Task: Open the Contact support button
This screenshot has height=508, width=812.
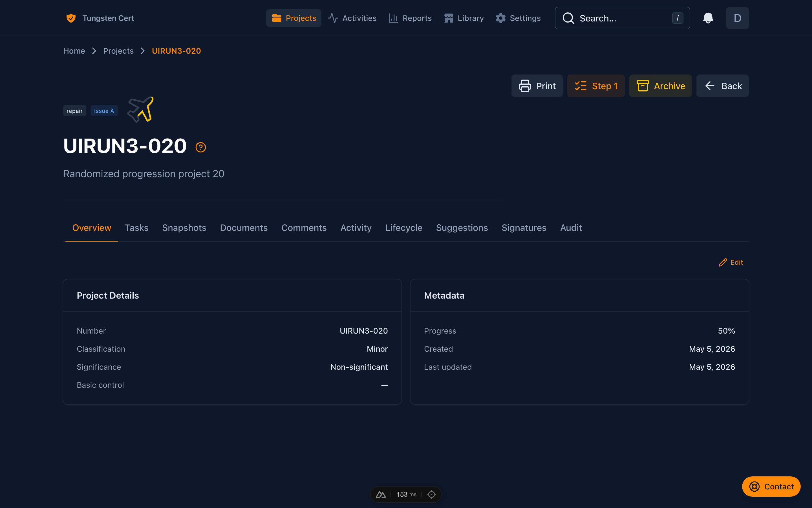Action: (771, 487)
